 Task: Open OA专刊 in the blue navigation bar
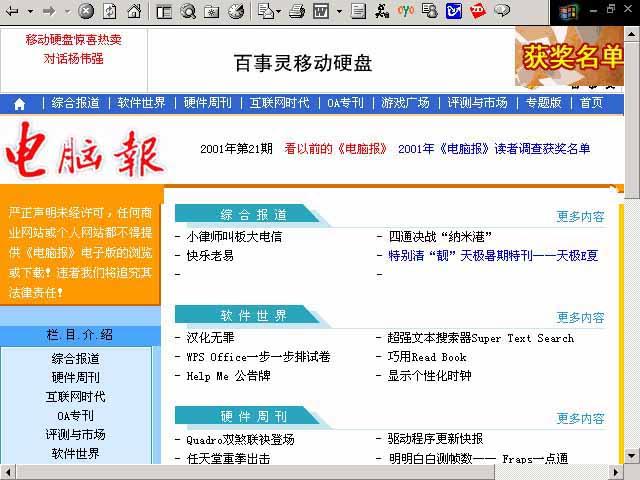[345, 103]
